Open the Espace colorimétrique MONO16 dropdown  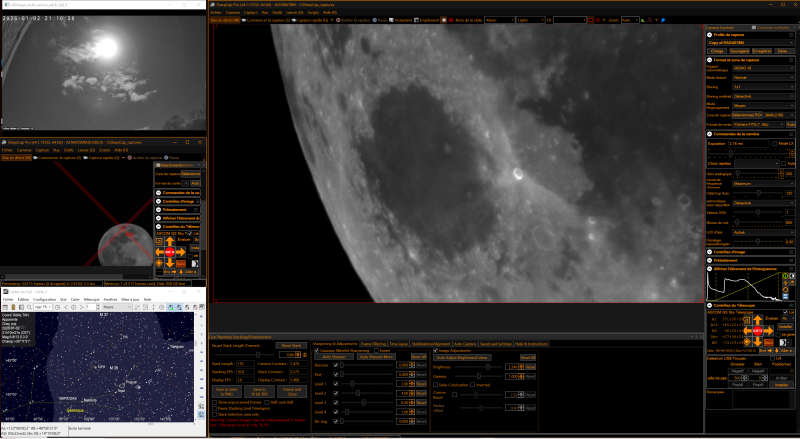(x=763, y=68)
